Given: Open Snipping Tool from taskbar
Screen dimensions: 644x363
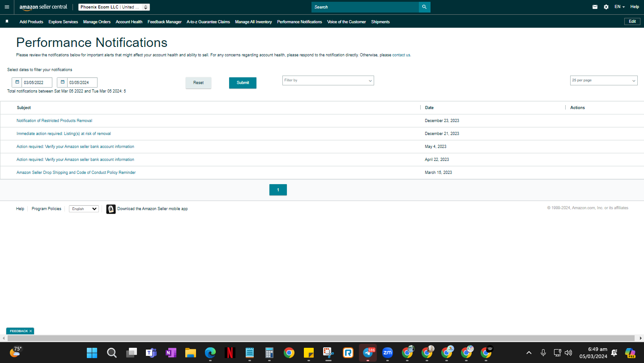Looking at the screenshot, I should click(328, 353).
